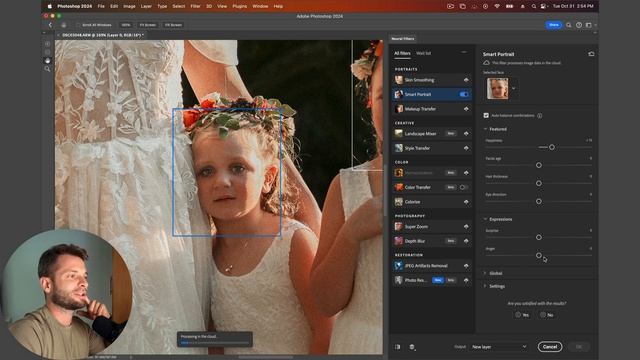Image resolution: width=640 pixels, height=360 pixels.
Task: Select Yes for satisfied with results
Action: point(522,315)
